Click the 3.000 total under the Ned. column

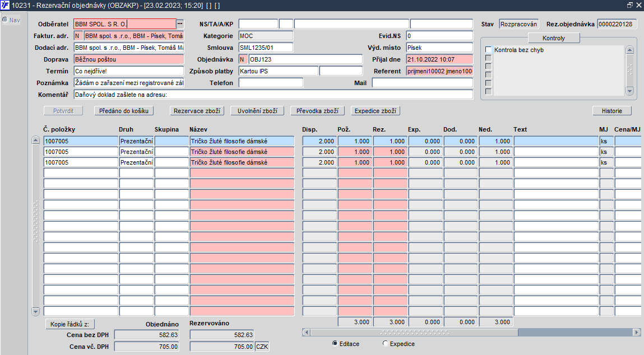pyautogui.click(x=495, y=322)
